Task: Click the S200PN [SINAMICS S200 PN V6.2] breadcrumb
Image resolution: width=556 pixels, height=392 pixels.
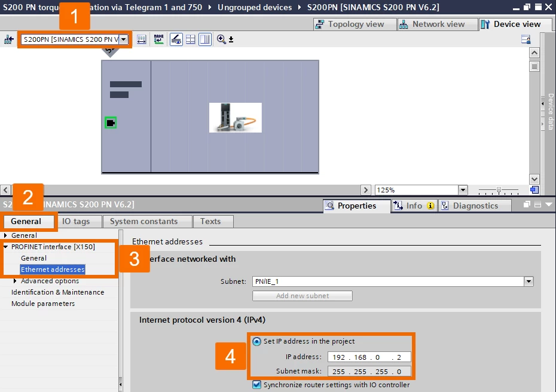Action: (x=373, y=7)
